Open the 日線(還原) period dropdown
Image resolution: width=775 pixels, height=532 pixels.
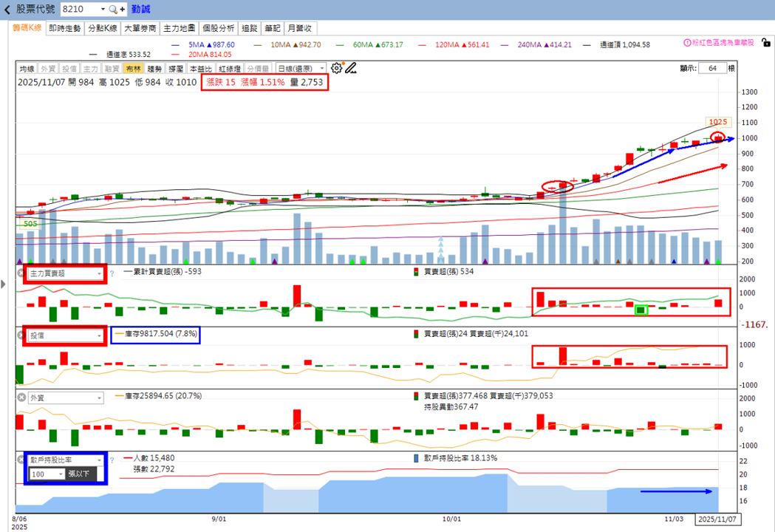point(301,69)
